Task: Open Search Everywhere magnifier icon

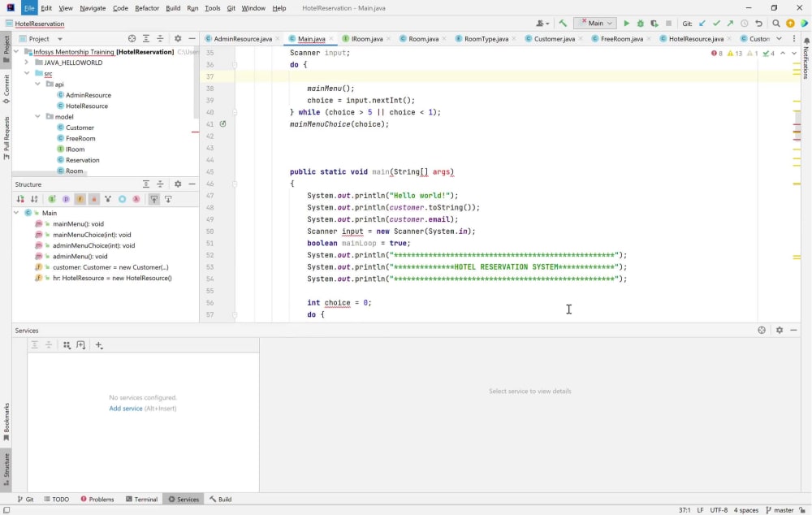Action: coord(776,23)
